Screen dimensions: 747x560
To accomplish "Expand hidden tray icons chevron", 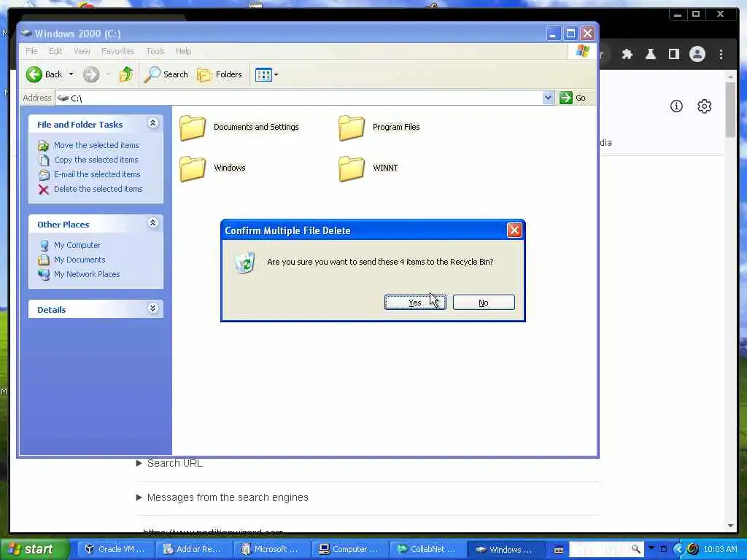I will pyautogui.click(x=680, y=549).
